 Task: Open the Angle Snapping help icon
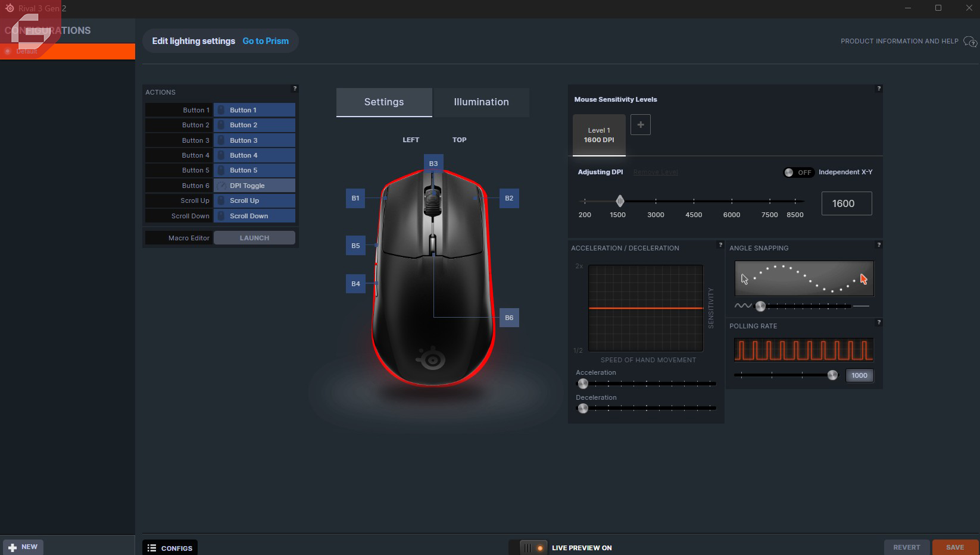[879, 245]
